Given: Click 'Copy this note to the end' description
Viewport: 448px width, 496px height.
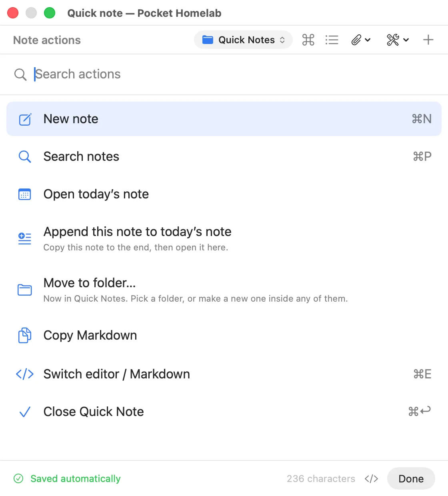Looking at the screenshot, I should point(136,247).
